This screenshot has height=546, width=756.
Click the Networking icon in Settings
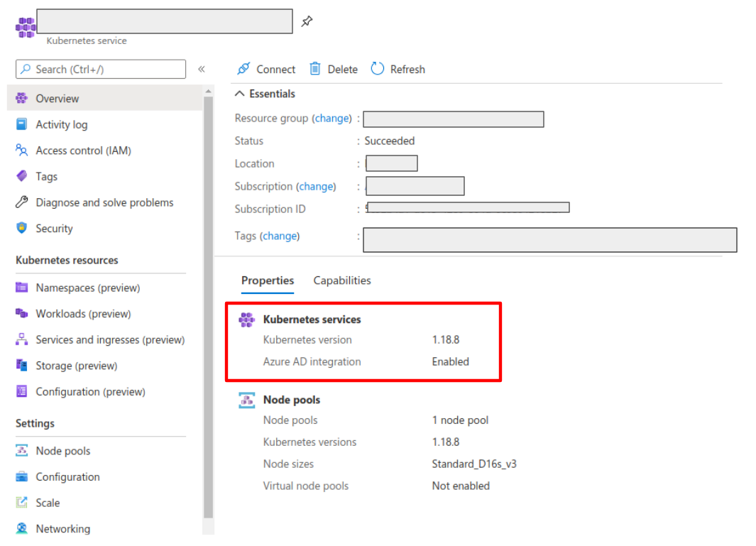pos(22,528)
